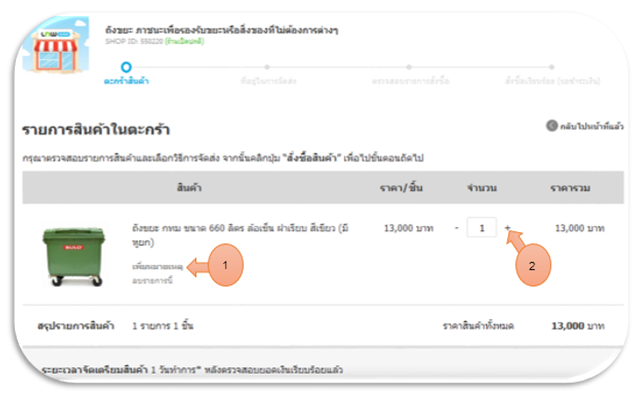The image size is (642, 398).
Task: Click the shop title ถังขยะ heading
Action: pos(222,30)
